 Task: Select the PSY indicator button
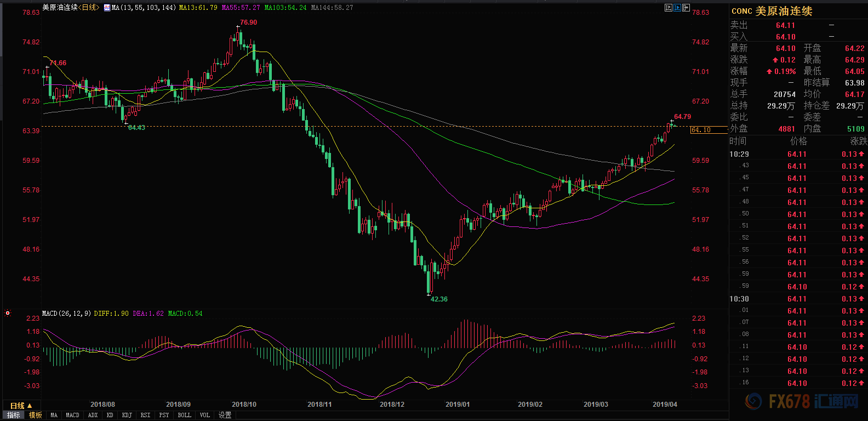pos(164,415)
